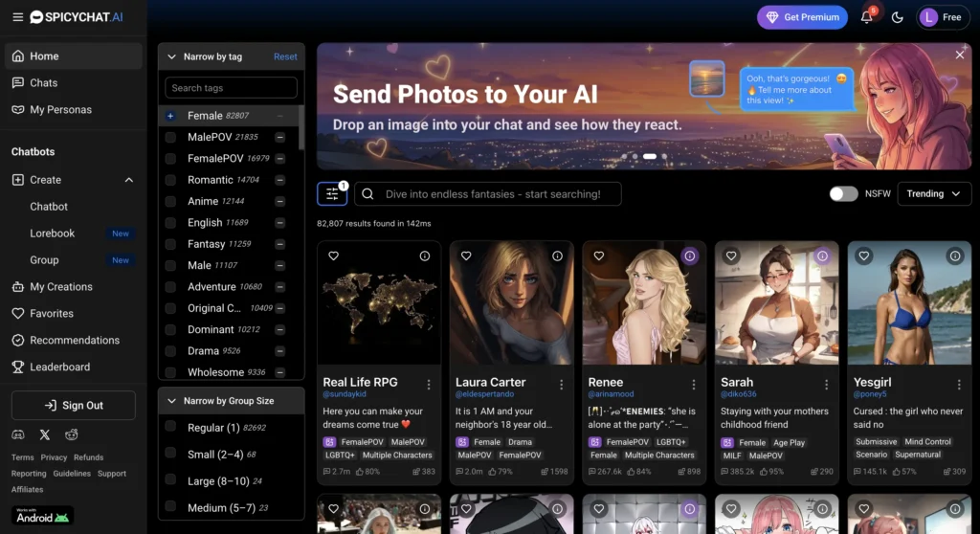This screenshot has width=980, height=534.
Task: Open the hamburger menu beside the logo
Action: coord(17,17)
